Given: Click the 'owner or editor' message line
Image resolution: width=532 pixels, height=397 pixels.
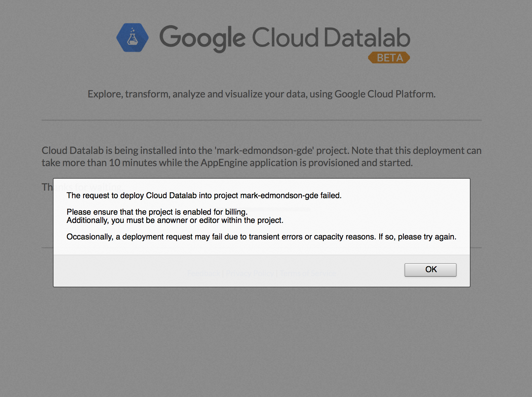Looking at the screenshot, I should tap(175, 220).
